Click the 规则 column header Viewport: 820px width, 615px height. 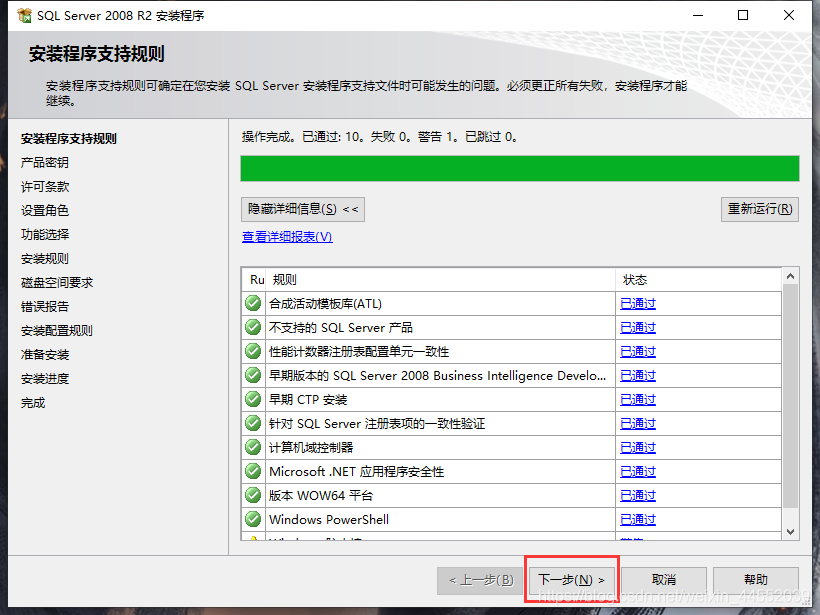coord(440,280)
